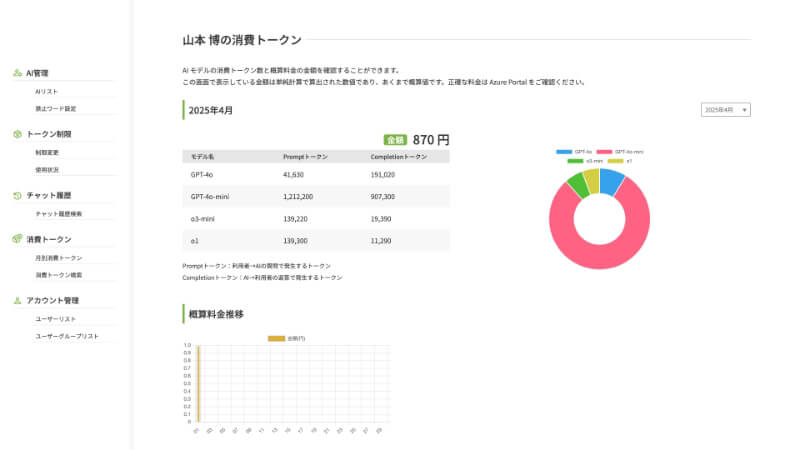
Task: Click the AI管理 section icon
Action: [x=17, y=73]
